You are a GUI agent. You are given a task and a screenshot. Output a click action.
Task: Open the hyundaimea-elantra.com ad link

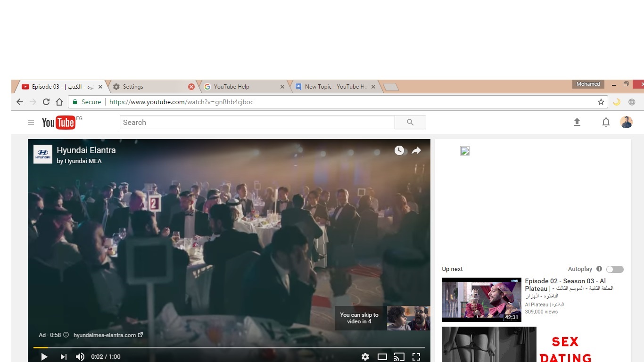[108, 335]
